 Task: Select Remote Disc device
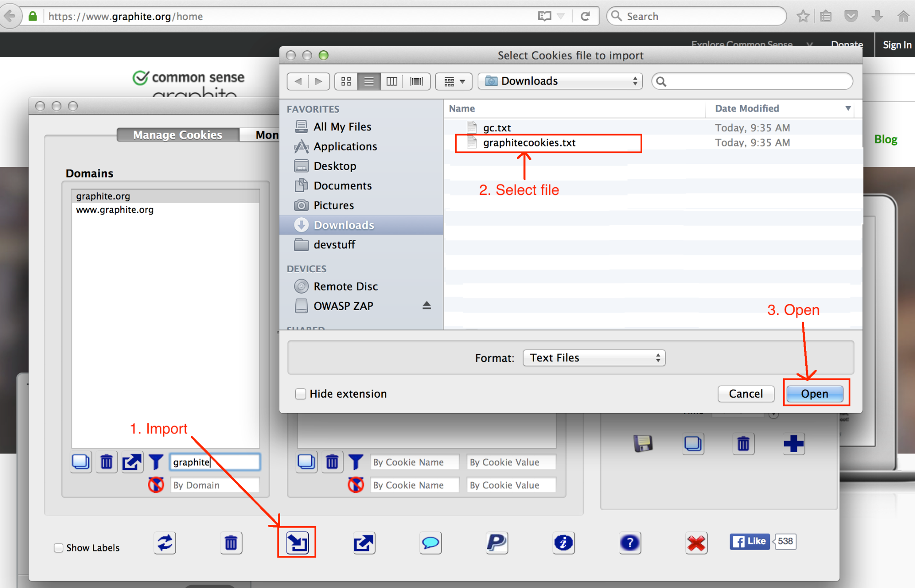[345, 286]
